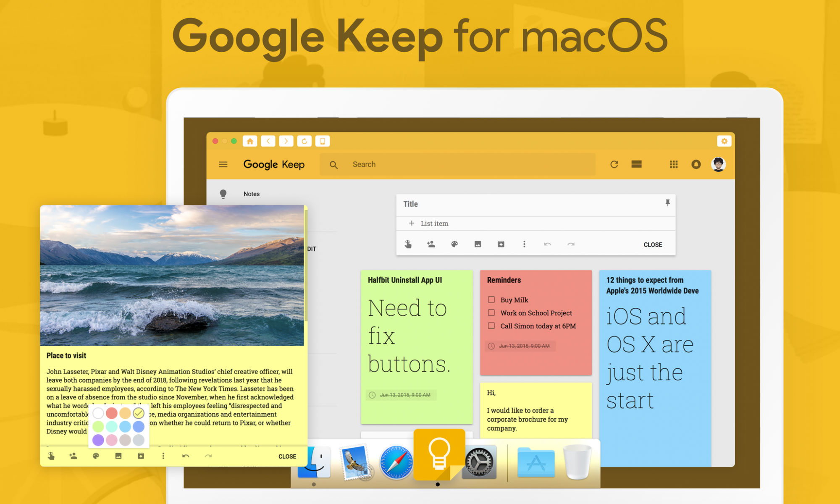
Task: Open the Google apps grid
Action: pos(674,164)
